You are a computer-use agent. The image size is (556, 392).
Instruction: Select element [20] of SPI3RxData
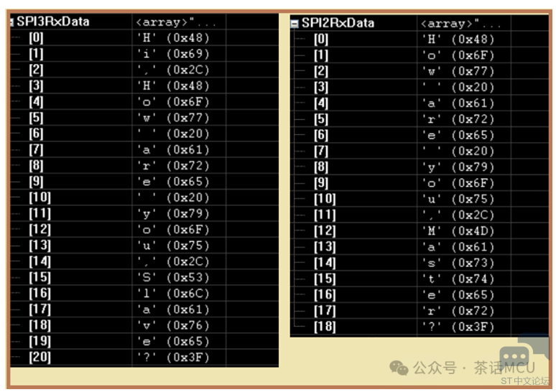(40, 357)
